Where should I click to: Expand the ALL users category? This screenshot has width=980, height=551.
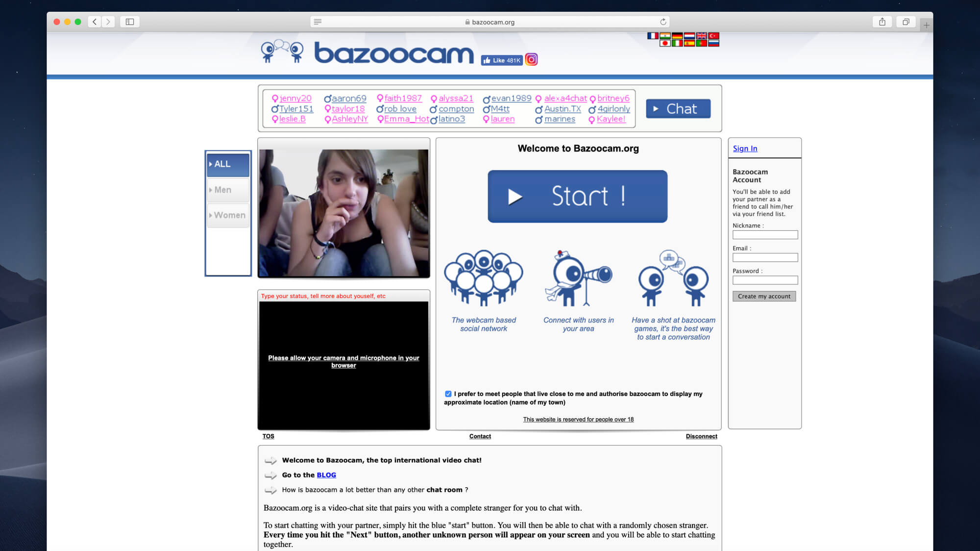(227, 164)
